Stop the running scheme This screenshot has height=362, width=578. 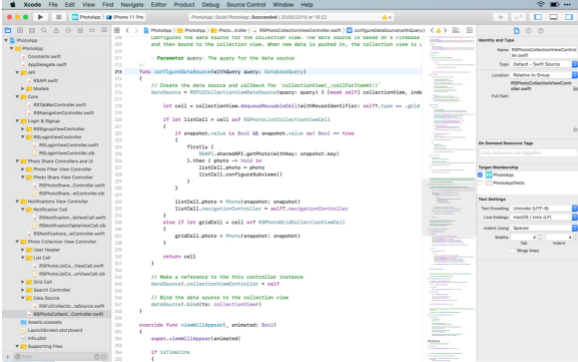coord(58,17)
